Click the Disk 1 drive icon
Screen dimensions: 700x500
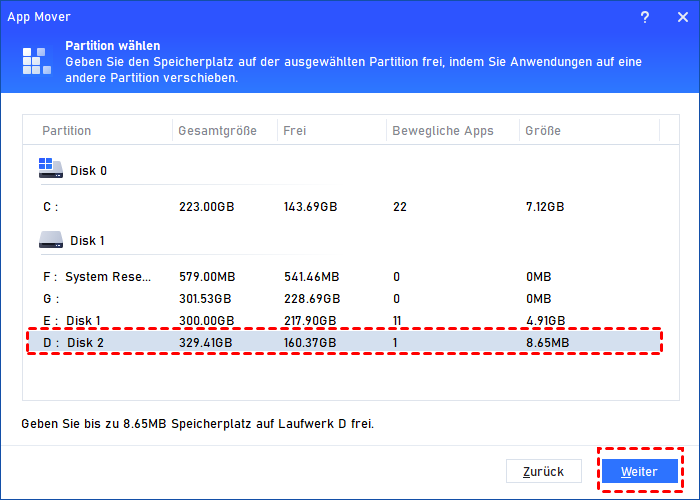point(51,240)
